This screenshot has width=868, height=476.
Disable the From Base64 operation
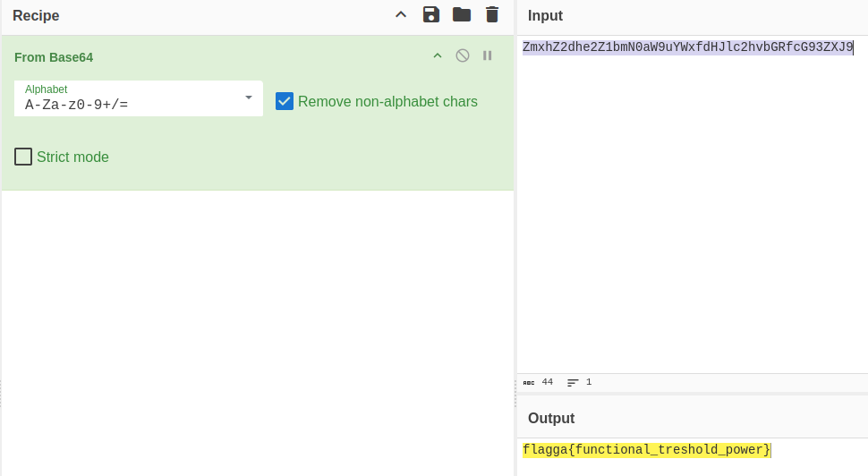pyautogui.click(x=463, y=55)
